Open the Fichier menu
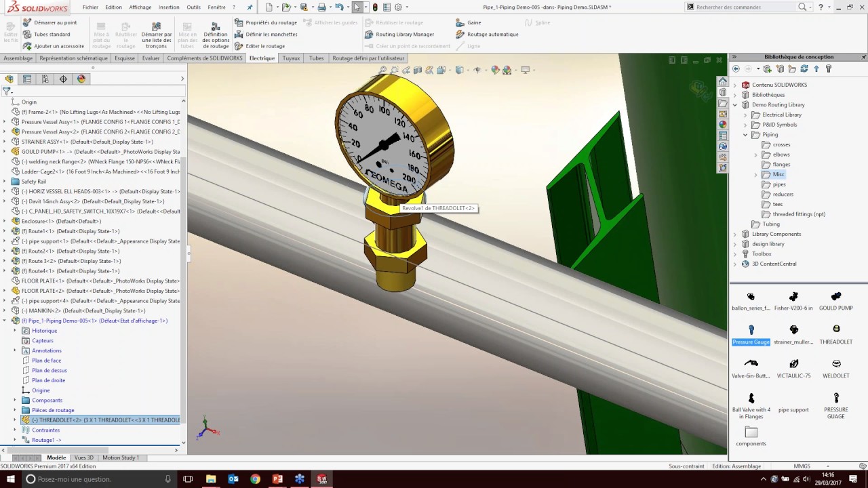Screen dimensions: 868x488 90,7
